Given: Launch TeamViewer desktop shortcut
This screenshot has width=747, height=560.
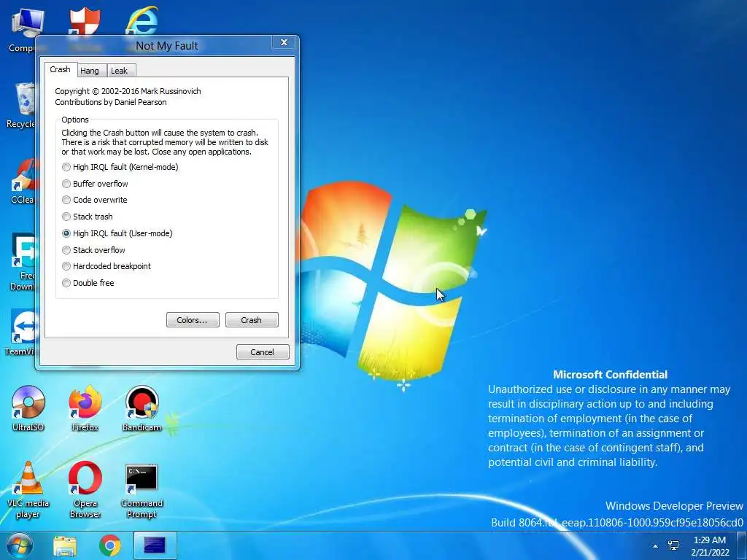Looking at the screenshot, I should click(x=20, y=332).
